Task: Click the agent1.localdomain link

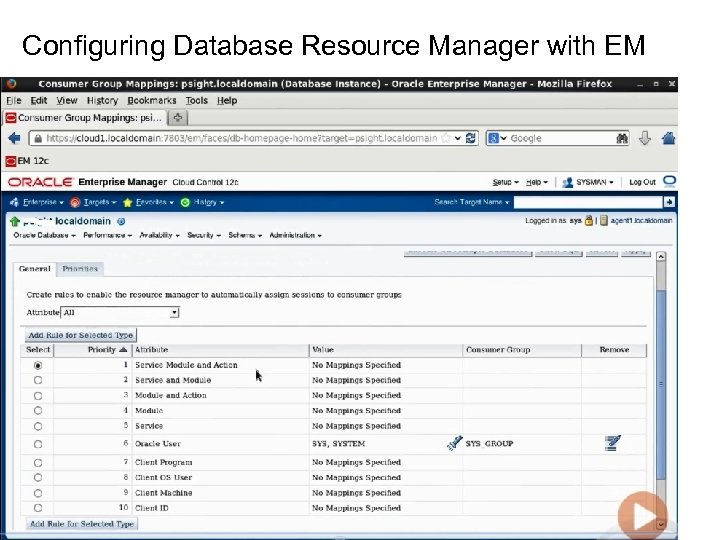Action: coord(641,220)
